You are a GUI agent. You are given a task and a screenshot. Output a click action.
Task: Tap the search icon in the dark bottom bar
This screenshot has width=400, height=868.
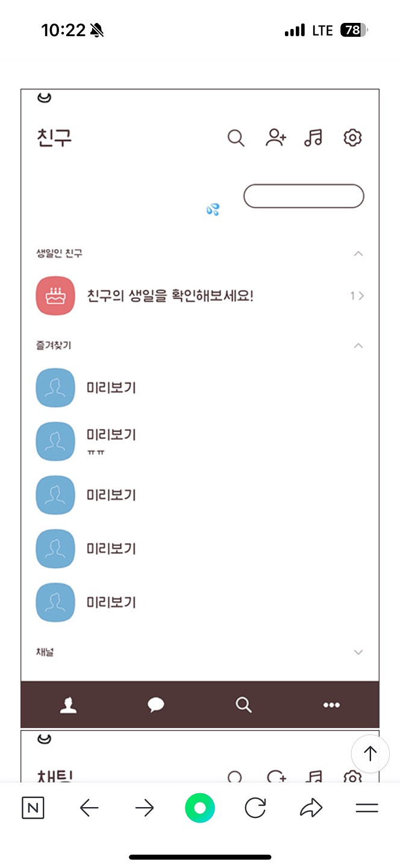[x=243, y=705]
